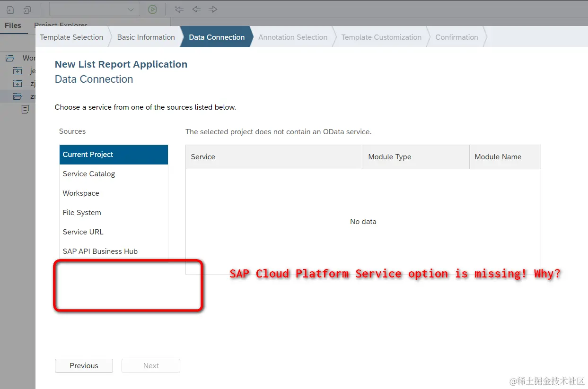Choose Service Catalog source

coord(114,174)
